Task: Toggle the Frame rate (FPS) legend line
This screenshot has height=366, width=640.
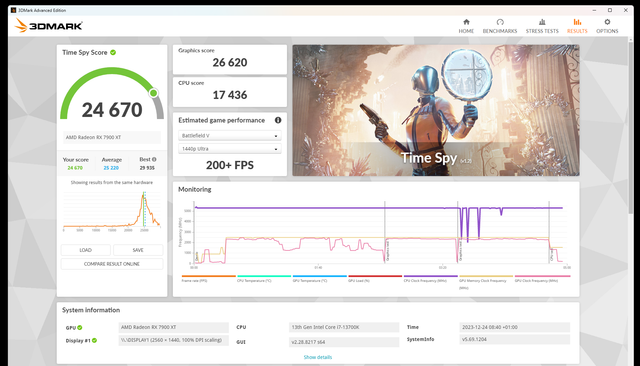Action: (209, 276)
